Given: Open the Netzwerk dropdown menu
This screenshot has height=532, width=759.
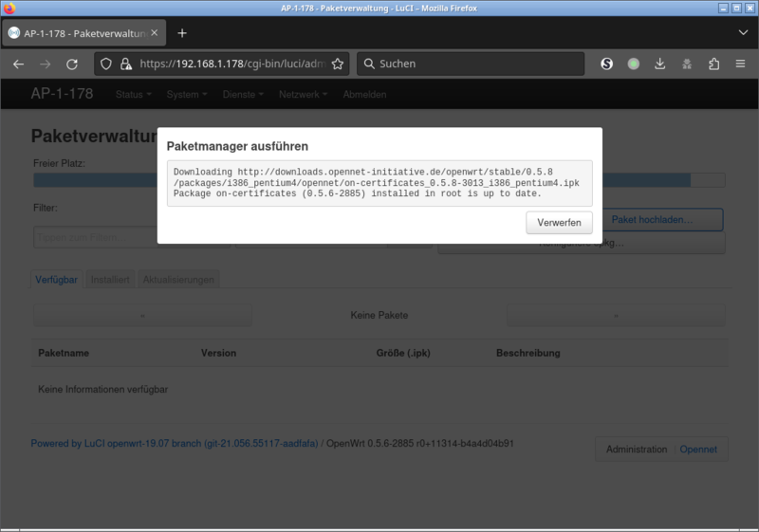Looking at the screenshot, I should pos(303,94).
